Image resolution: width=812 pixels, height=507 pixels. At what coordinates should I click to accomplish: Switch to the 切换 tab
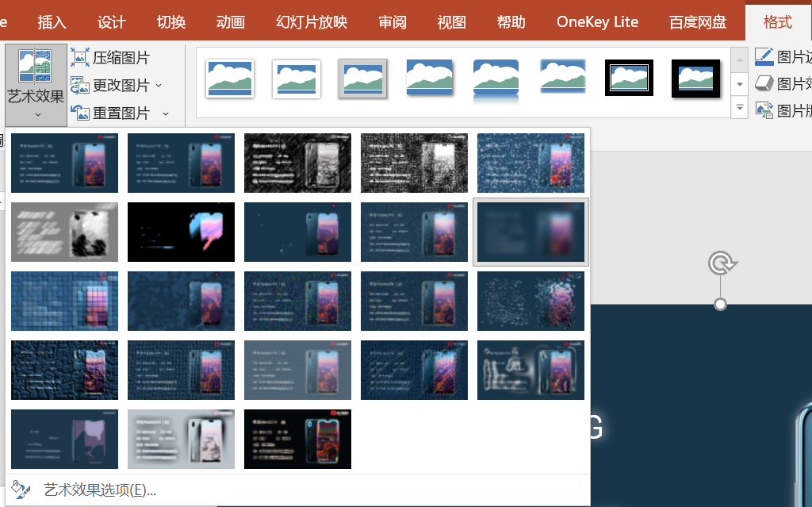pyautogui.click(x=171, y=22)
